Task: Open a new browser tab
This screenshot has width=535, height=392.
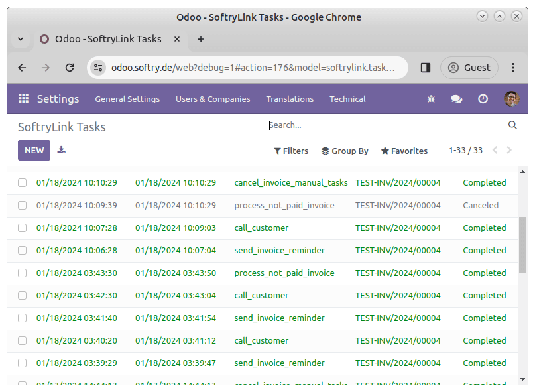Action: tap(201, 39)
